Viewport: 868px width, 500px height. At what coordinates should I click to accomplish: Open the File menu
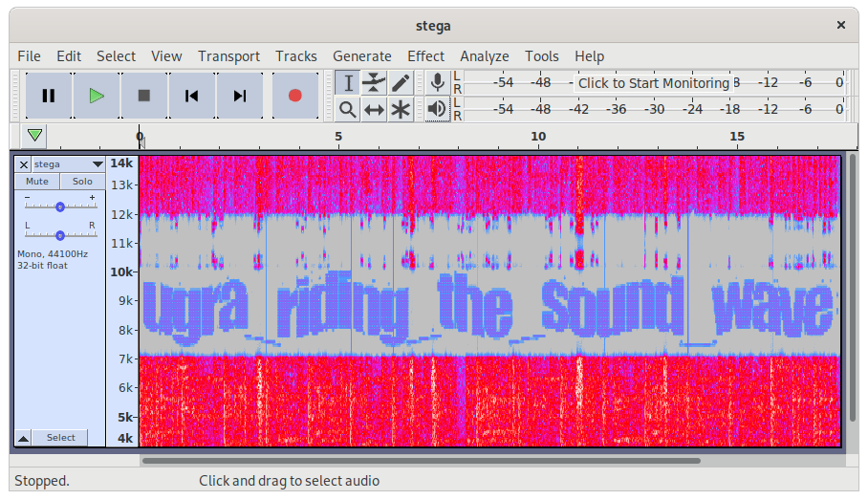[x=29, y=56]
